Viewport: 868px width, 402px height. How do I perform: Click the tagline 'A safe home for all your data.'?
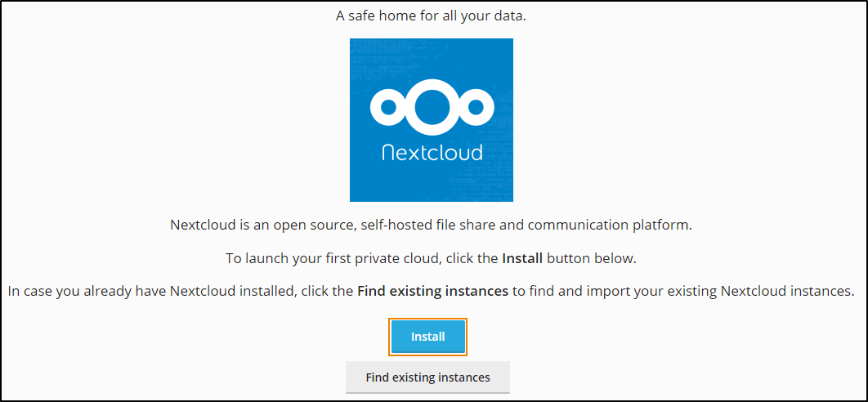click(431, 16)
